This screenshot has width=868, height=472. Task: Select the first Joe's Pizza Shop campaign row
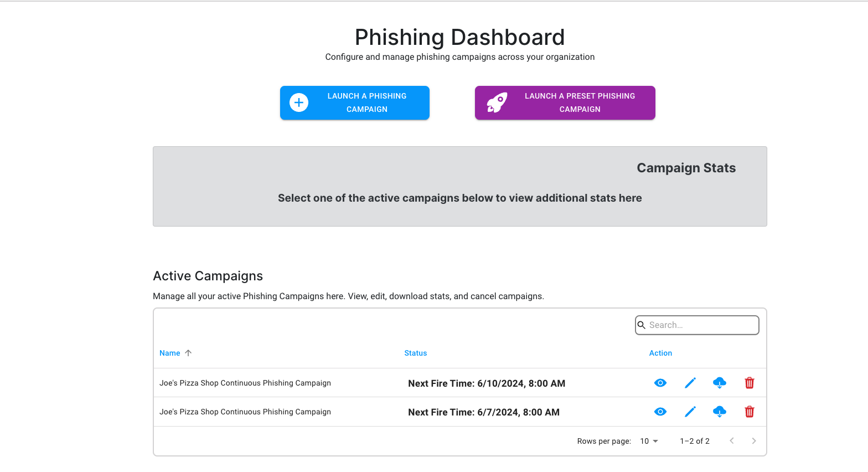tap(460, 383)
